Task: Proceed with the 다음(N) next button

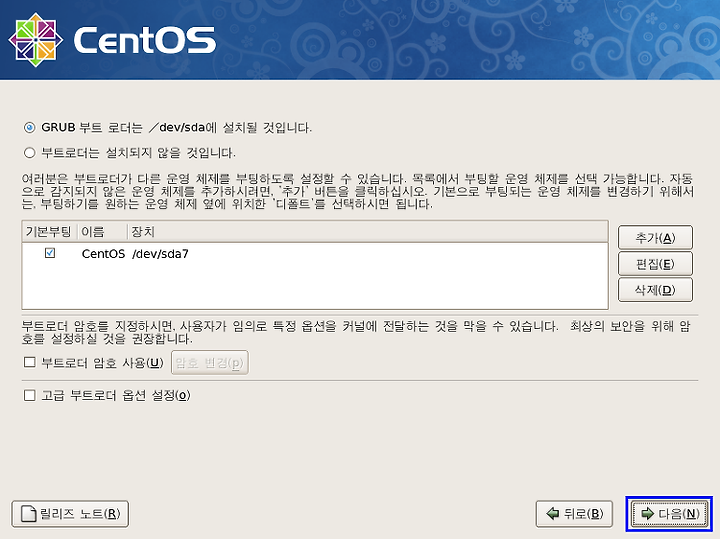Action: pos(669,514)
